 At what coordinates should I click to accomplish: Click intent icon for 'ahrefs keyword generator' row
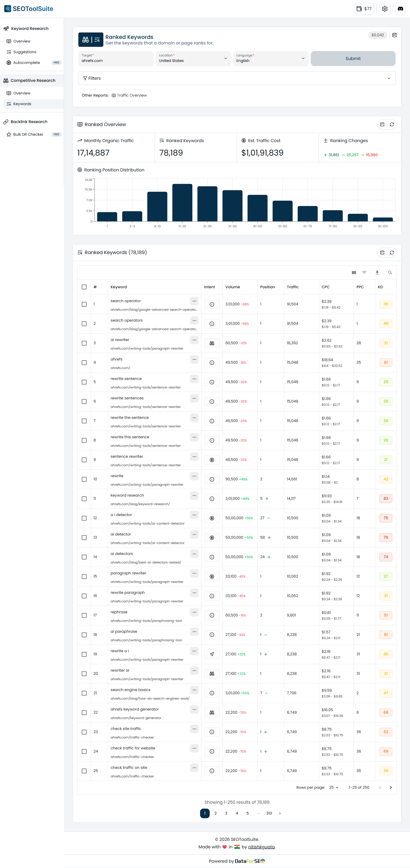tap(212, 712)
